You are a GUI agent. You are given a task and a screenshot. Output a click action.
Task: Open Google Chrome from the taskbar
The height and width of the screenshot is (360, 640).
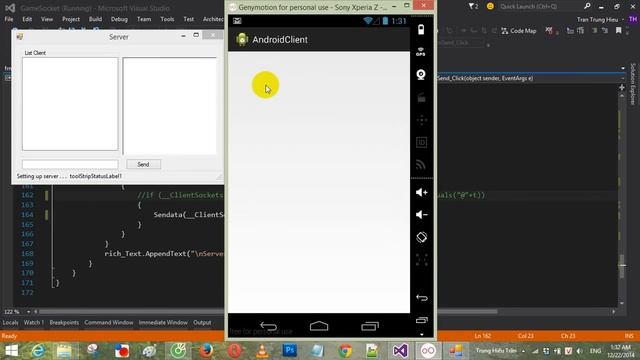(345, 351)
